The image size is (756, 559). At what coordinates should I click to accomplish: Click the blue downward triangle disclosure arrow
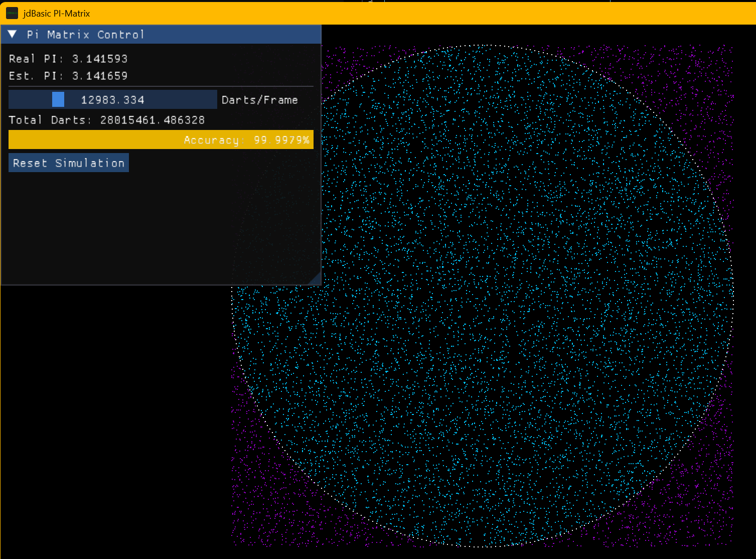tap(12, 34)
